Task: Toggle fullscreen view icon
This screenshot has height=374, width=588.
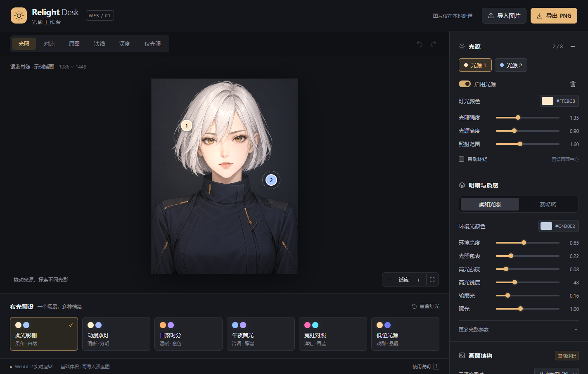Action: 432,280
